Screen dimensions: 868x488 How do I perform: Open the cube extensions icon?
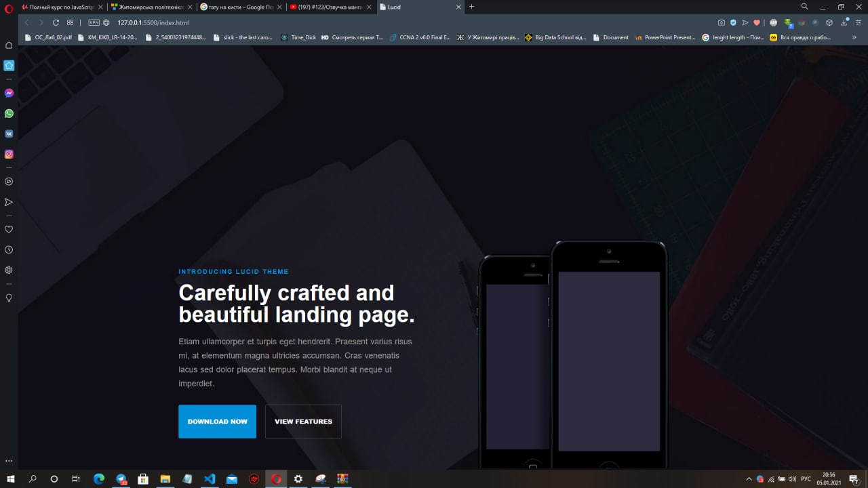(829, 22)
